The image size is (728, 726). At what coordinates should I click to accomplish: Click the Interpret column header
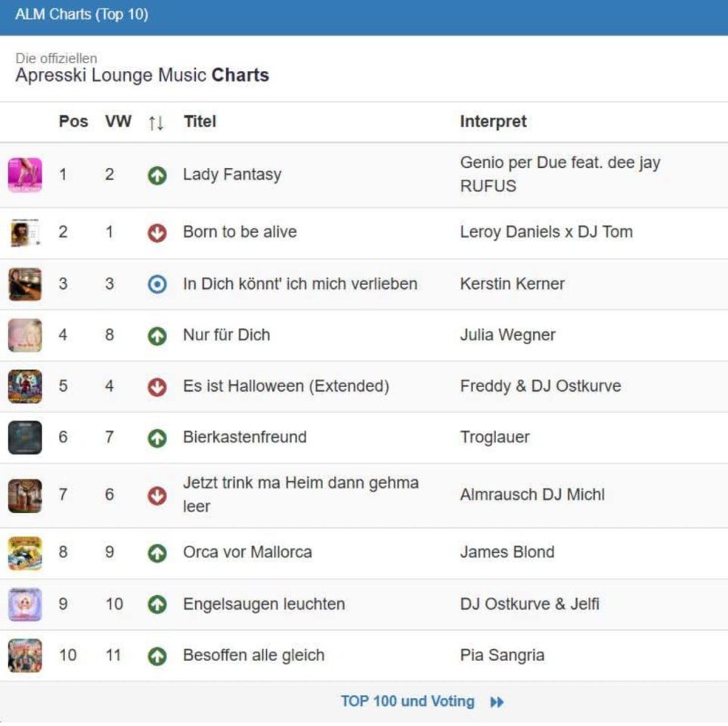tap(493, 121)
